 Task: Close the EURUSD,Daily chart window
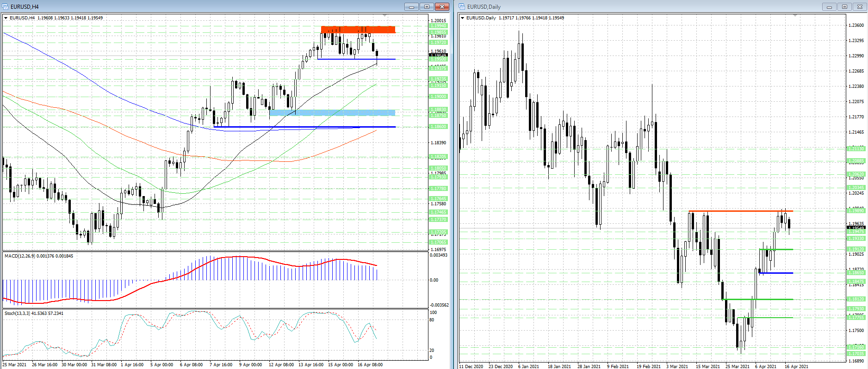(x=860, y=6)
